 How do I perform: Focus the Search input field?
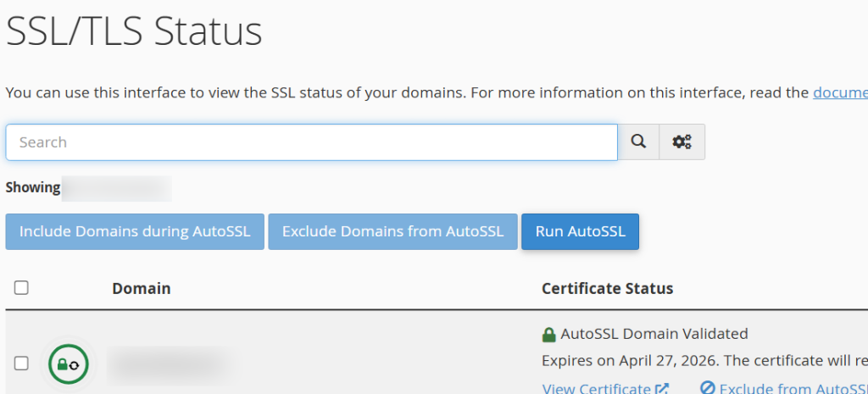(x=312, y=142)
